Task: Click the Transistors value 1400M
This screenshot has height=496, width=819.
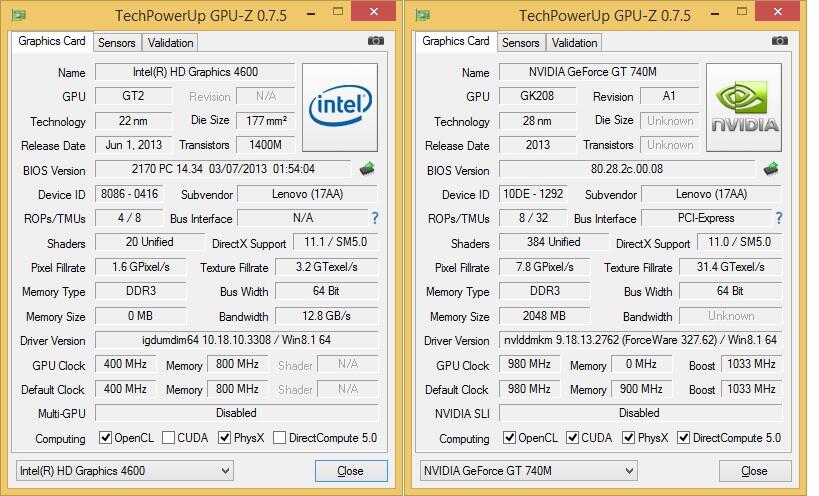Action: [266, 145]
